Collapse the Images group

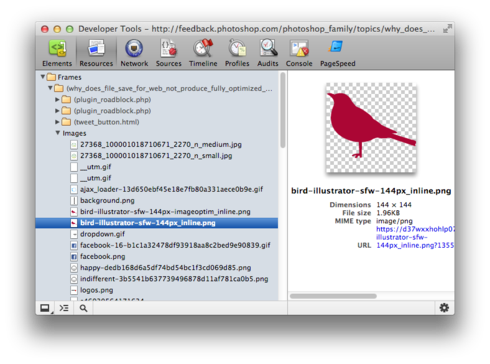click(x=58, y=133)
